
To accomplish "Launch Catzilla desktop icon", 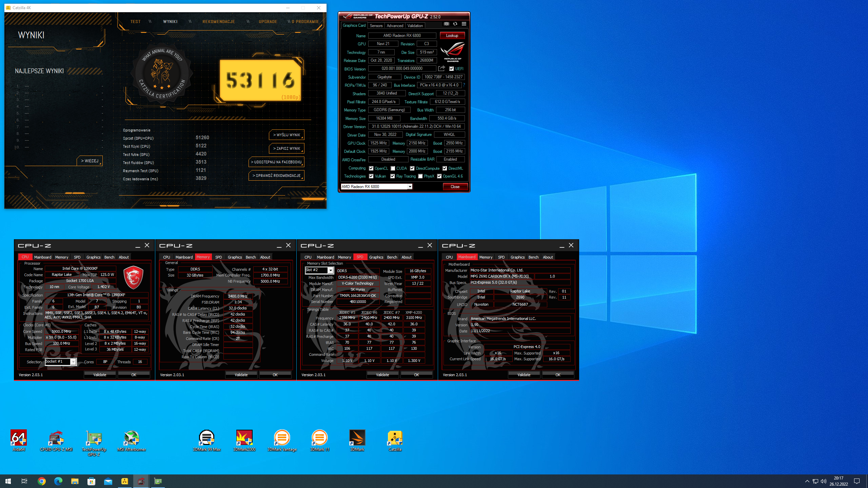I will pyautogui.click(x=395, y=441).
